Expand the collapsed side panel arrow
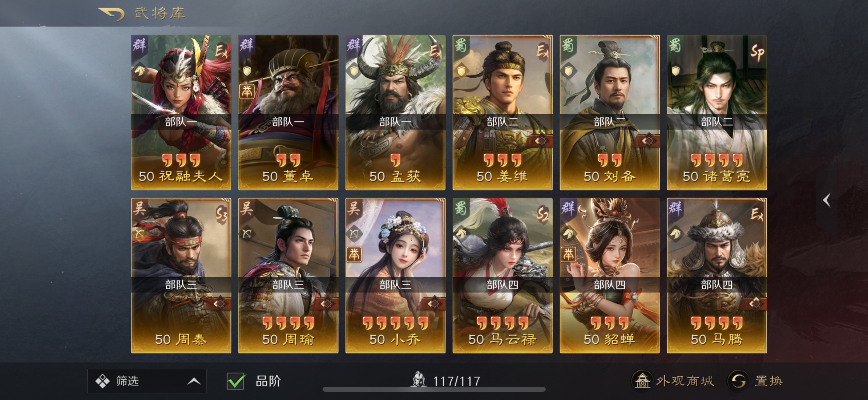 pyautogui.click(x=827, y=200)
